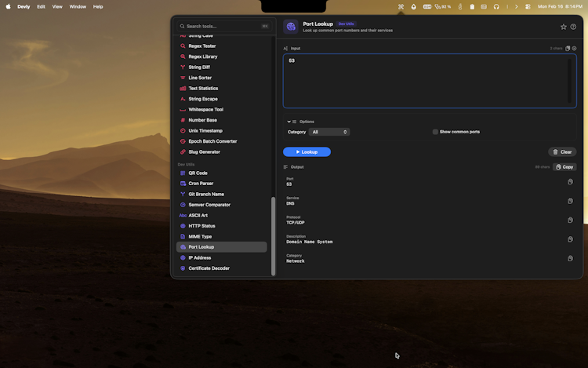This screenshot has width=588, height=368.
Task: Open the Apple menu
Action: (9, 6)
